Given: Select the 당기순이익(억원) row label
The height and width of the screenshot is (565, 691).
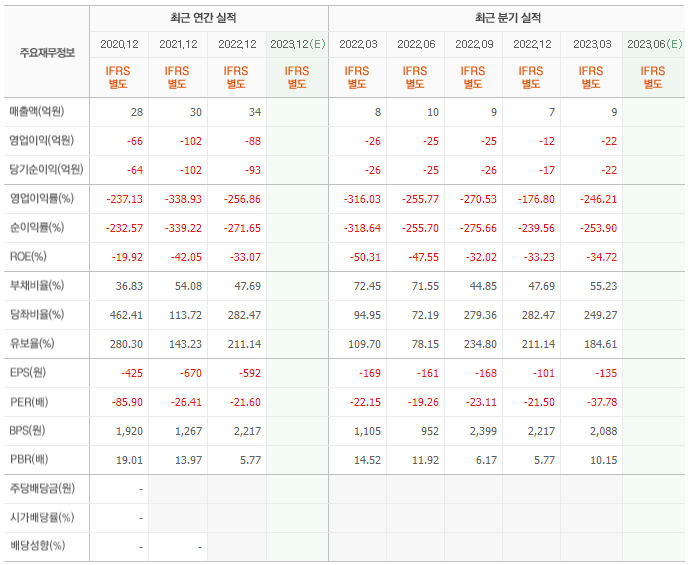Looking at the screenshot, I should [x=46, y=170].
